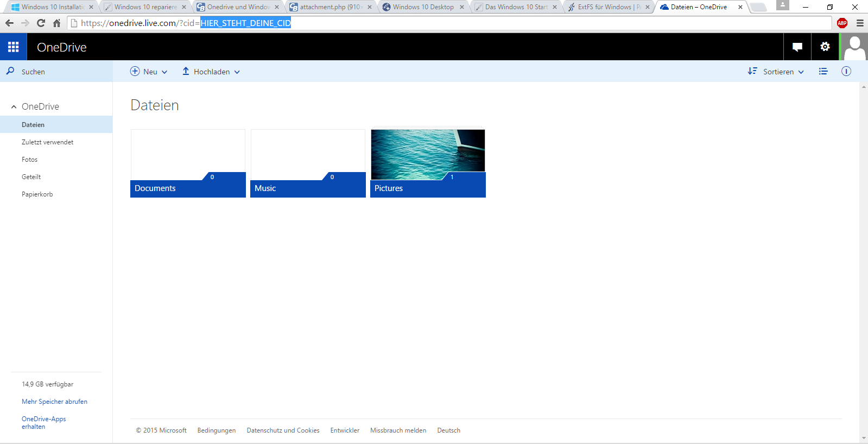The height and width of the screenshot is (444, 868).
Task: Open the app launcher waffle grid
Action: coord(14,47)
